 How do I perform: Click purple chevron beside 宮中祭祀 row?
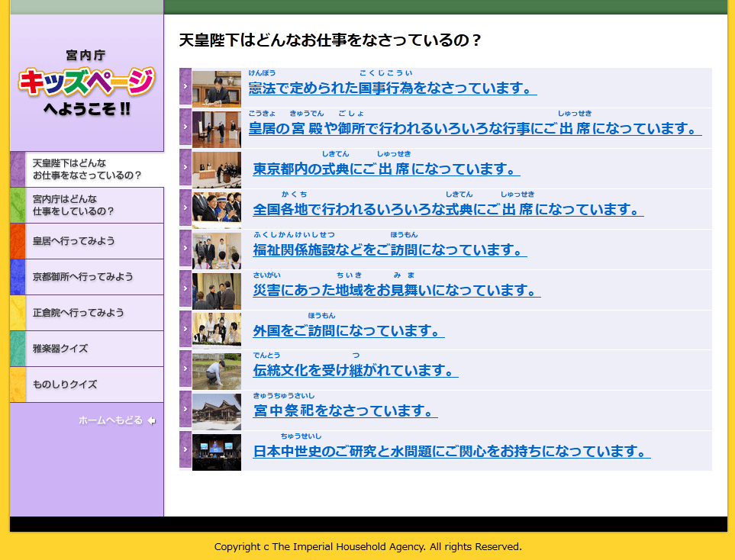pos(185,410)
